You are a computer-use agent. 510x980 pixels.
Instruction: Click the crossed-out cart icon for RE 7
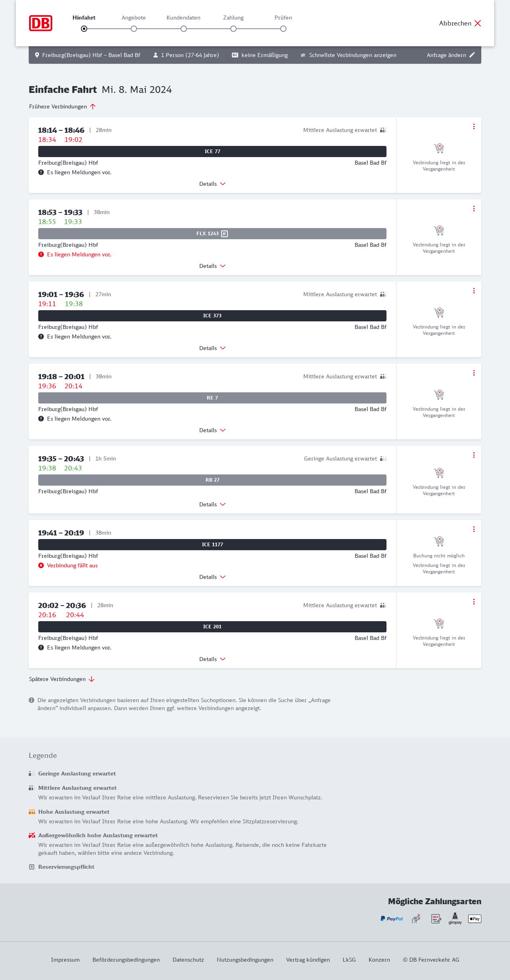click(439, 394)
